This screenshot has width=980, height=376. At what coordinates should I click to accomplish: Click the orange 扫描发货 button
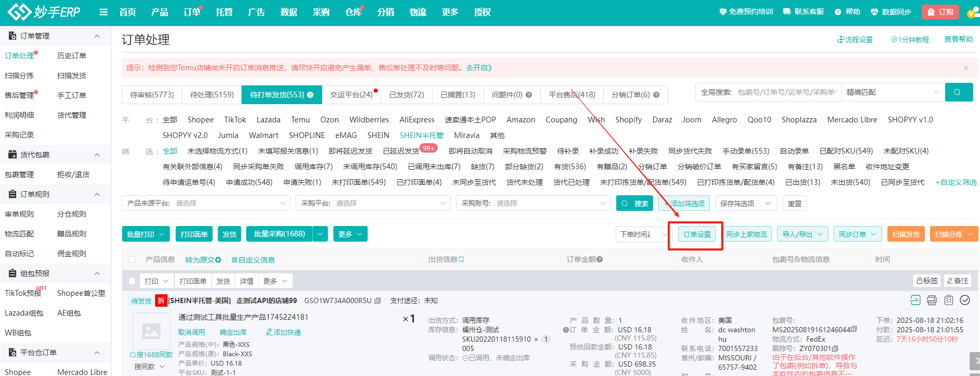click(x=906, y=234)
